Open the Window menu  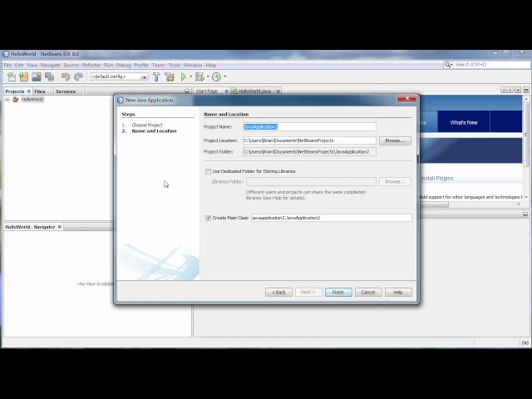coord(193,65)
